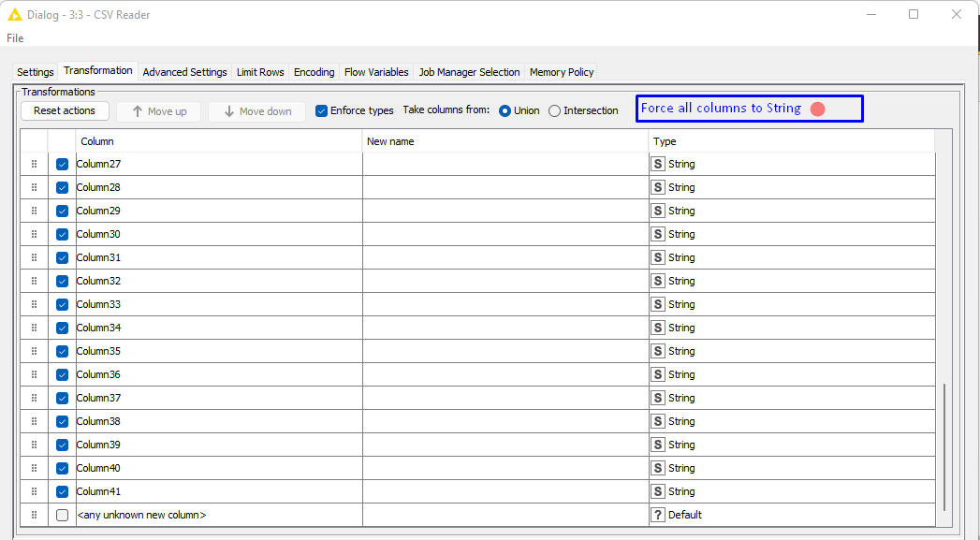980x540 pixels.
Task: Uncheck the Column38 checkbox
Action: point(62,421)
